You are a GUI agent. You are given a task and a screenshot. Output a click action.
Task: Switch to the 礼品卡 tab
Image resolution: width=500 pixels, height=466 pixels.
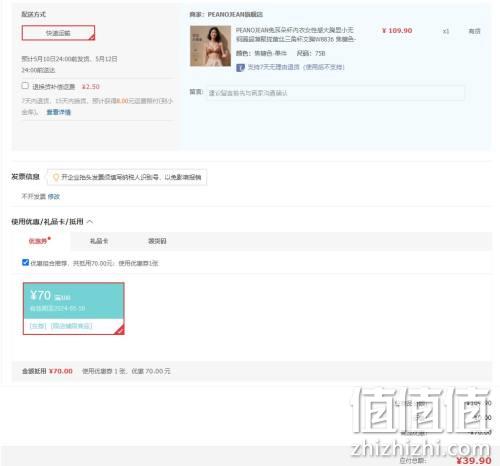[99, 241]
